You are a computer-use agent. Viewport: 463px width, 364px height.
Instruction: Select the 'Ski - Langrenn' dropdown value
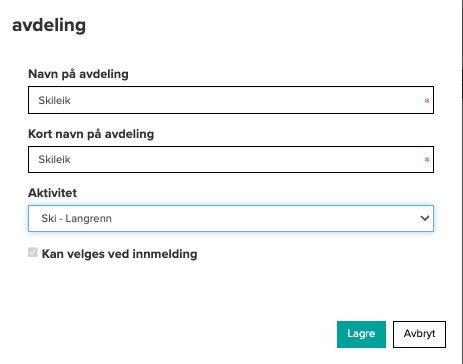[76, 218]
